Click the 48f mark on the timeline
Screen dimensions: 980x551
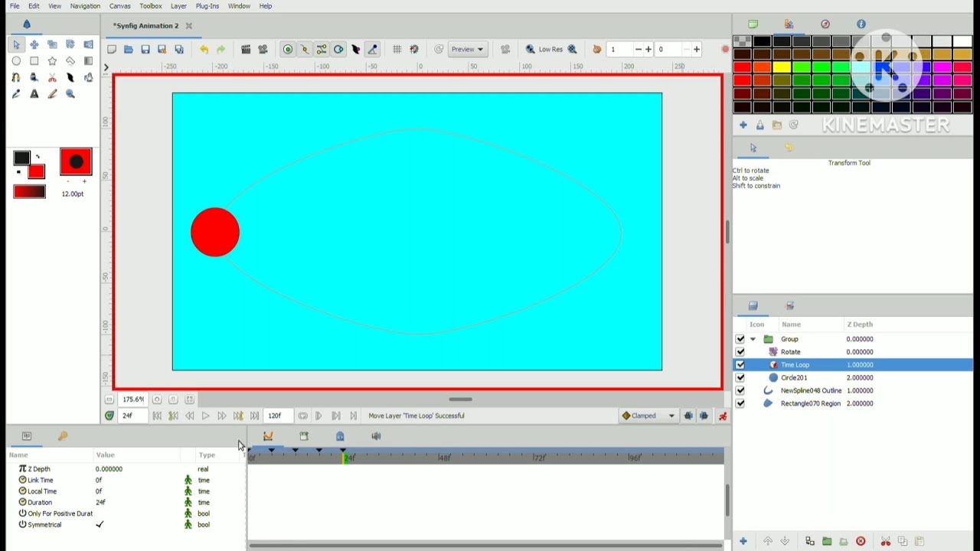click(x=444, y=458)
